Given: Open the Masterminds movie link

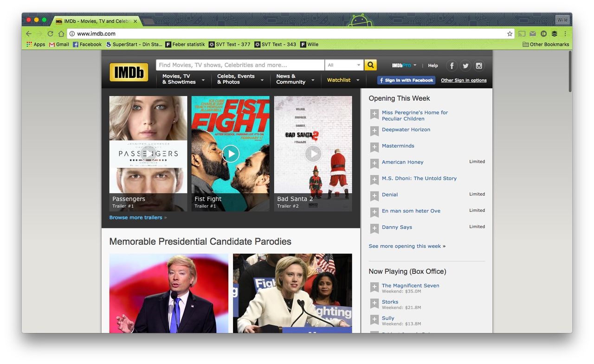Looking at the screenshot, I should point(398,146).
